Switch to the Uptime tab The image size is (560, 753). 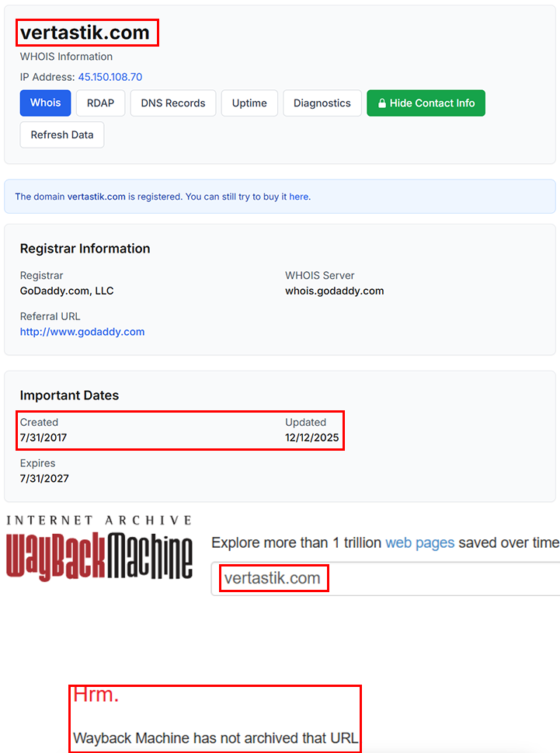click(x=249, y=103)
